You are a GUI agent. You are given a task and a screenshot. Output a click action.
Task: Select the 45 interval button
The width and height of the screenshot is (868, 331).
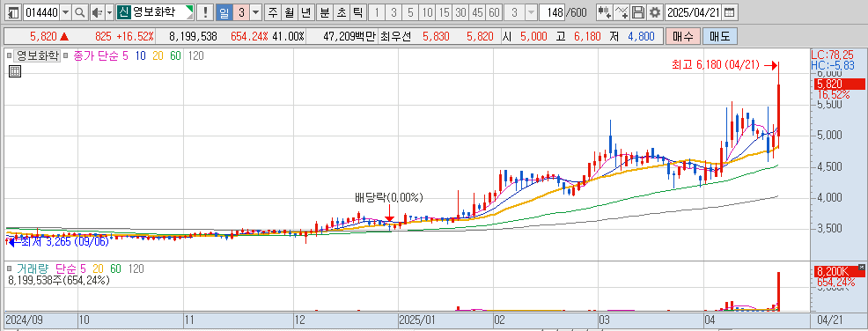click(477, 12)
